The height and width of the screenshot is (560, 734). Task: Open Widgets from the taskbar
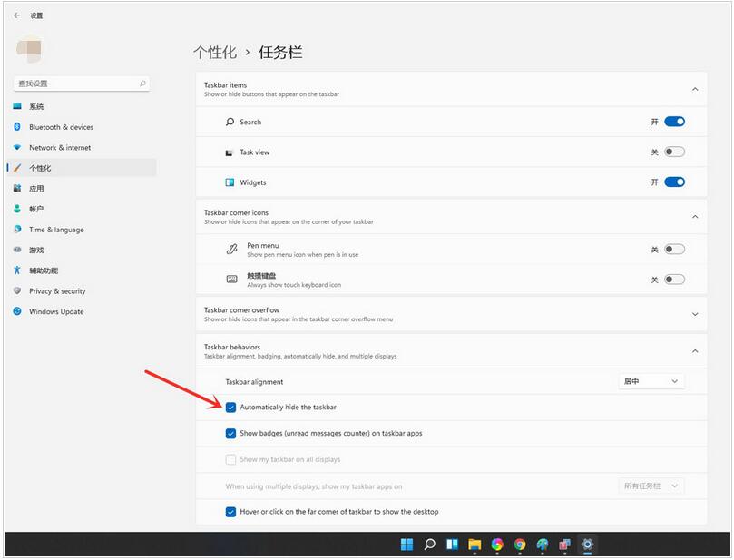point(452,545)
